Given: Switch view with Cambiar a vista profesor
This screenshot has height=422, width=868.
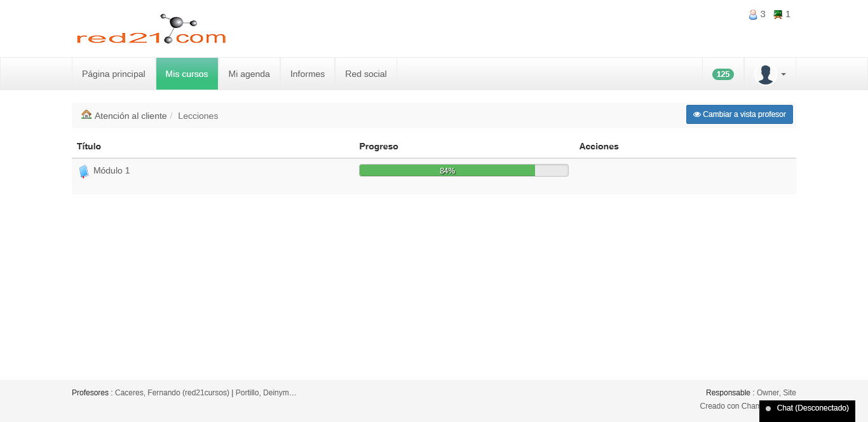Looking at the screenshot, I should pos(739,114).
